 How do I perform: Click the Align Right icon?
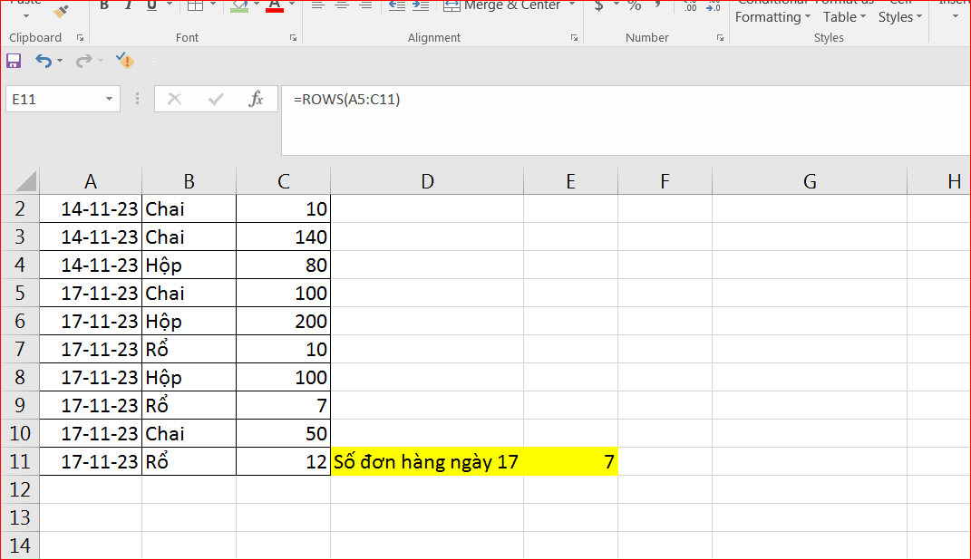click(365, 5)
